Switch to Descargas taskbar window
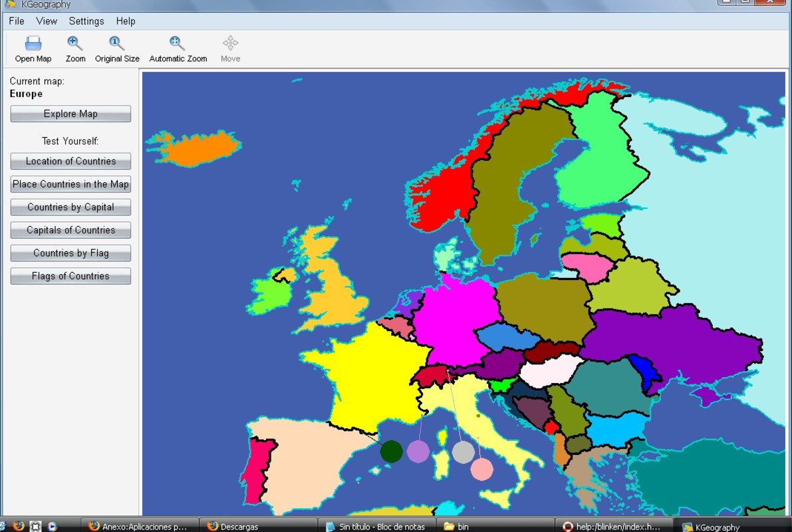 [x=257, y=525]
